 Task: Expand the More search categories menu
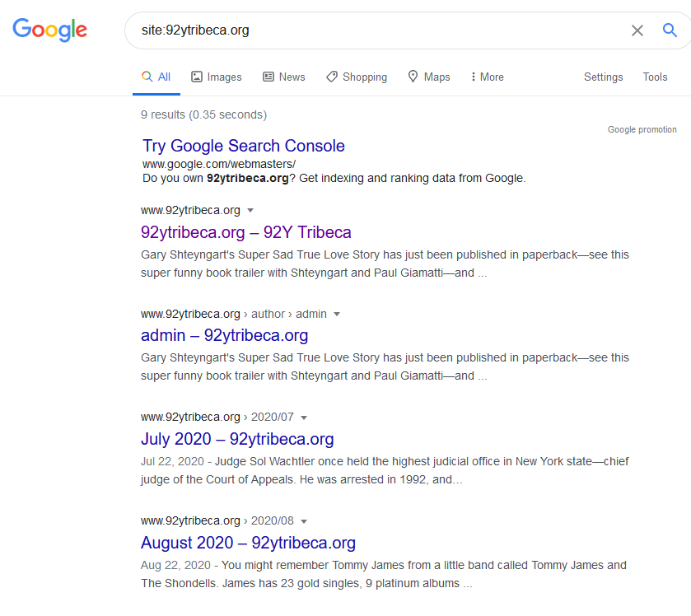[x=487, y=77]
